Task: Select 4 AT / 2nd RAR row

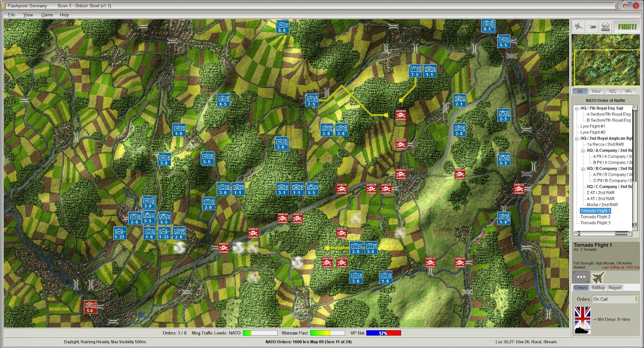Action: pyautogui.click(x=601, y=199)
